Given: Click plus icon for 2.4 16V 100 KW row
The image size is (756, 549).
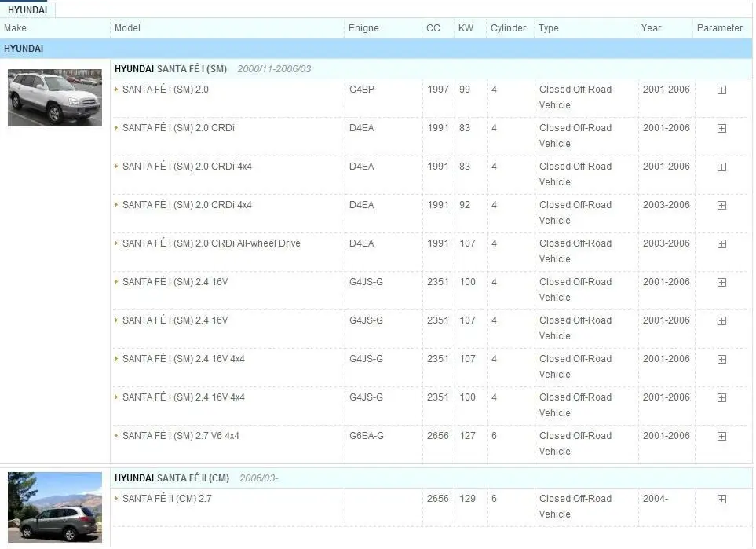Looking at the screenshot, I should pos(721,283).
